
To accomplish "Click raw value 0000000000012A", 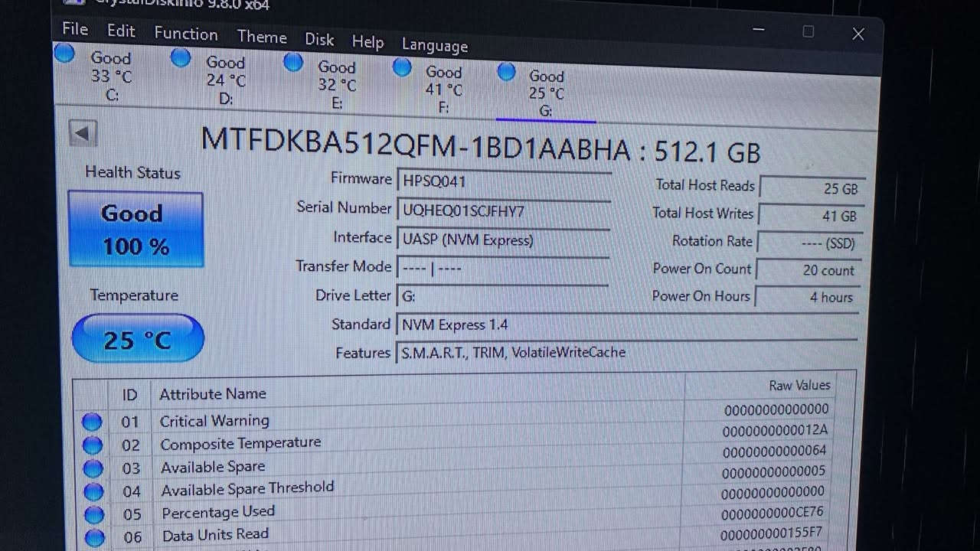I will click(x=775, y=431).
